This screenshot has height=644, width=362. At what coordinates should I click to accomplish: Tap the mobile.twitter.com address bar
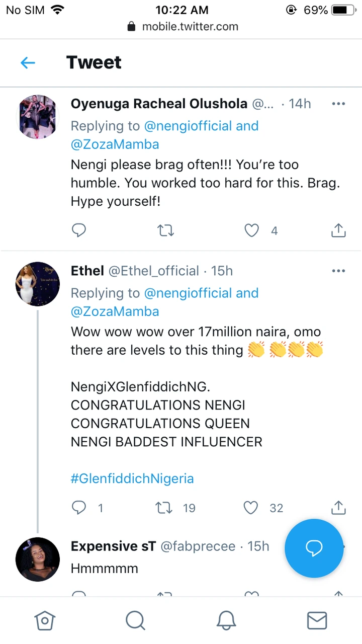click(x=184, y=26)
